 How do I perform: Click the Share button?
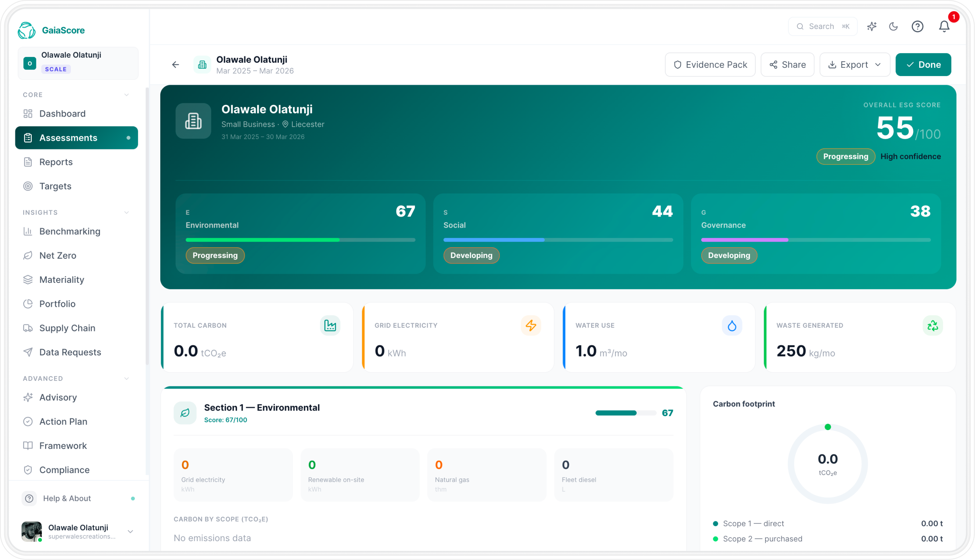click(x=787, y=65)
